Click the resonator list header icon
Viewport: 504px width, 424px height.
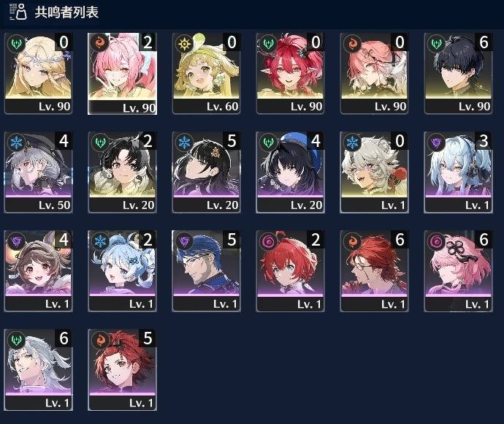pyautogui.click(x=18, y=12)
